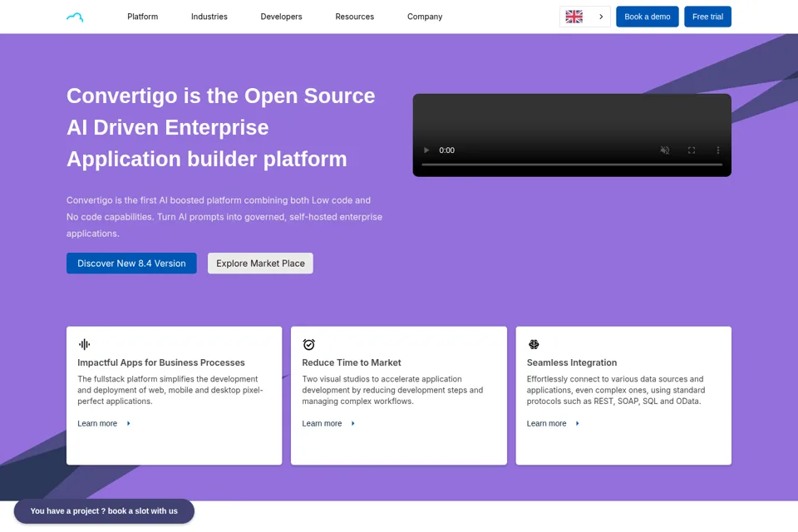Open the Industries menu

tap(209, 17)
